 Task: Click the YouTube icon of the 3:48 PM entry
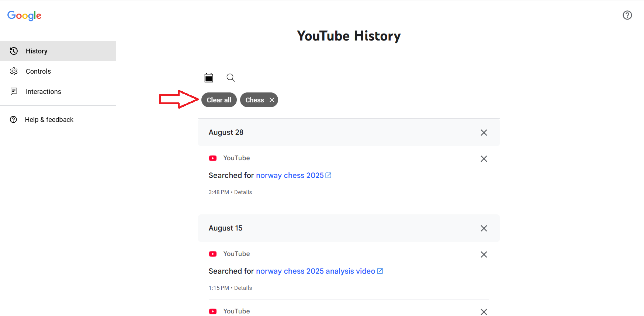(x=213, y=158)
